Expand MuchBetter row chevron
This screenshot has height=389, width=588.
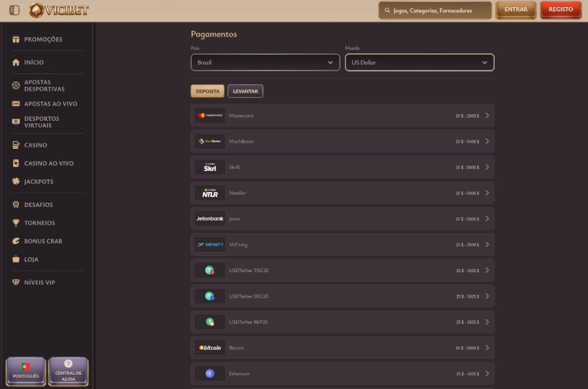click(x=487, y=141)
